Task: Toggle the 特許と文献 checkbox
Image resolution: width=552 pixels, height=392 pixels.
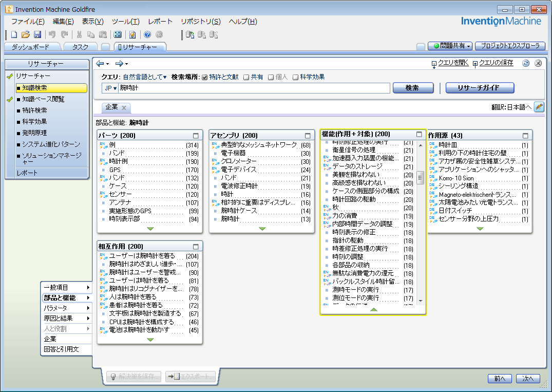Action: tap(204, 77)
